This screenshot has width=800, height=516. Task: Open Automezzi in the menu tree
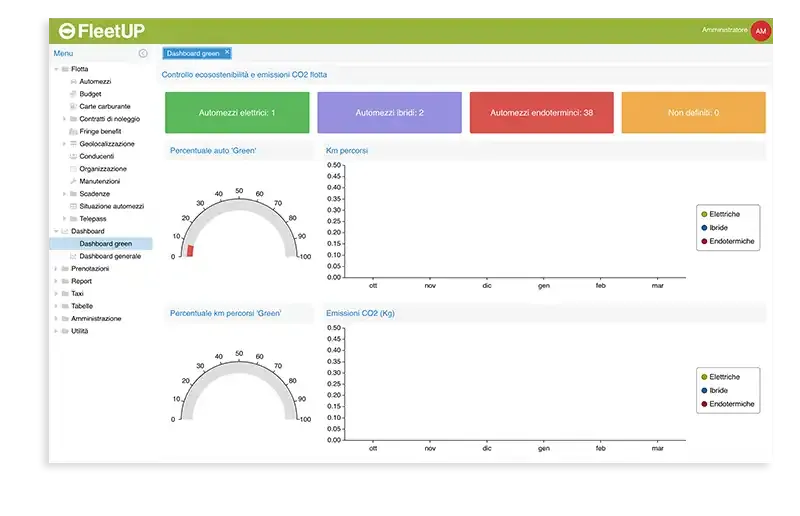[x=95, y=82]
